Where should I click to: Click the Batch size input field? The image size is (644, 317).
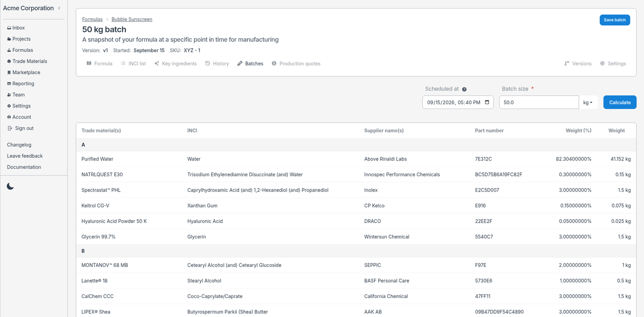539,102
